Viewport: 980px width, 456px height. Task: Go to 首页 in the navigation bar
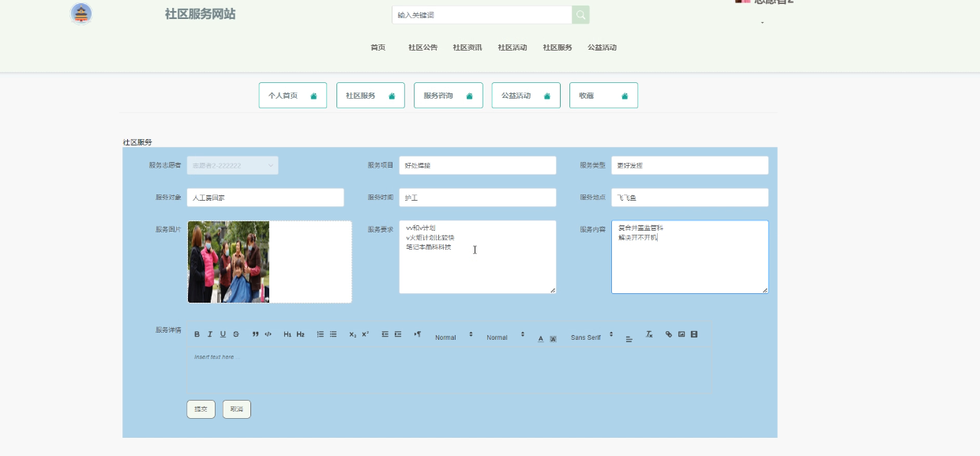pos(378,47)
